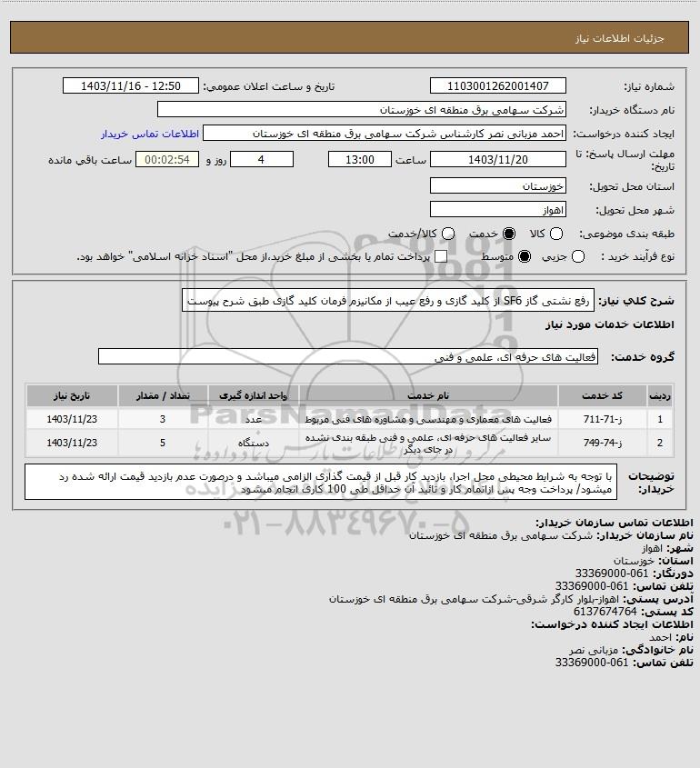The image size is (700, 768).
Task: Choose the جزیی purchase type option
Action: point(578,256)
